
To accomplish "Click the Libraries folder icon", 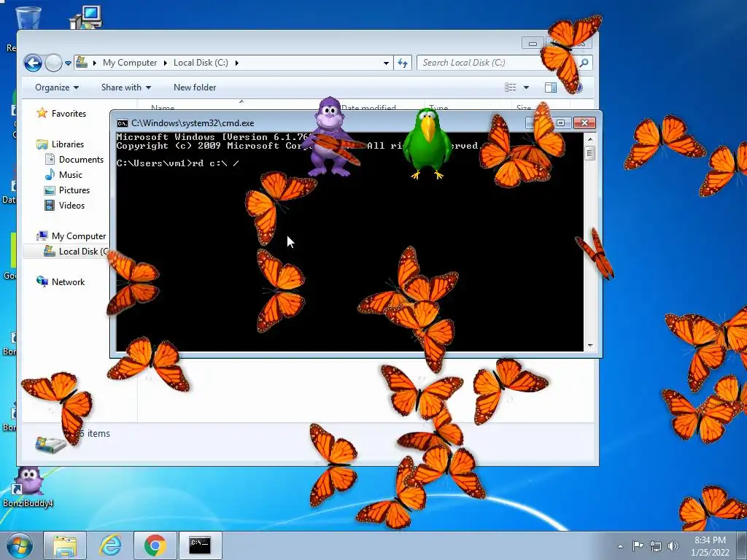I will click(x=42, y=144).
